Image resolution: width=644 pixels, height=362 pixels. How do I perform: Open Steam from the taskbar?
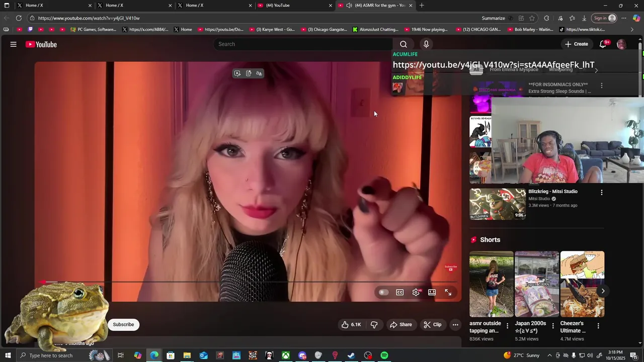pos(352,355)
